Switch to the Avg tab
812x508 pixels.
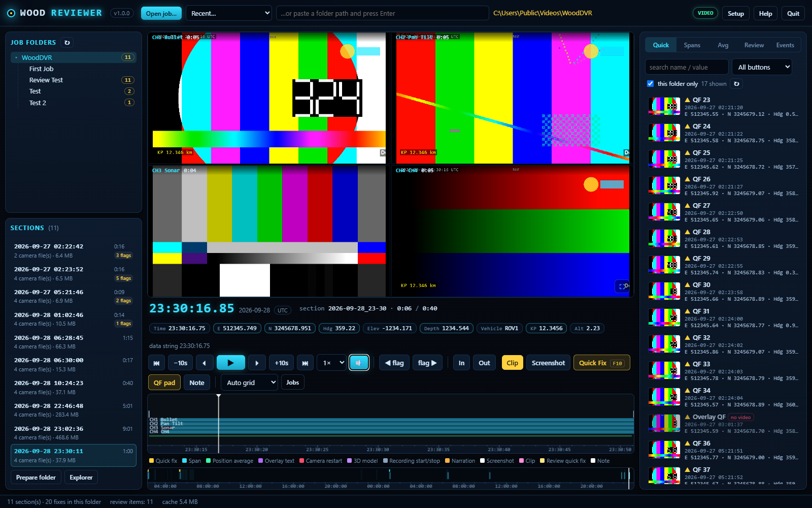pos(723,45)
